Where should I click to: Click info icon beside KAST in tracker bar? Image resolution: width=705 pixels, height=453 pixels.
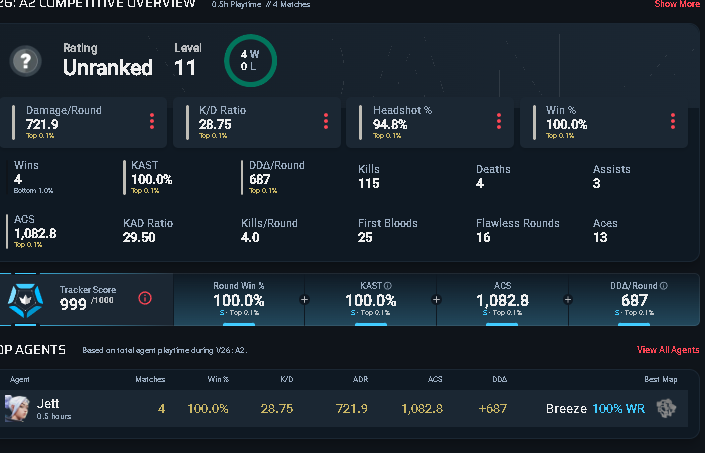point(388,286)
